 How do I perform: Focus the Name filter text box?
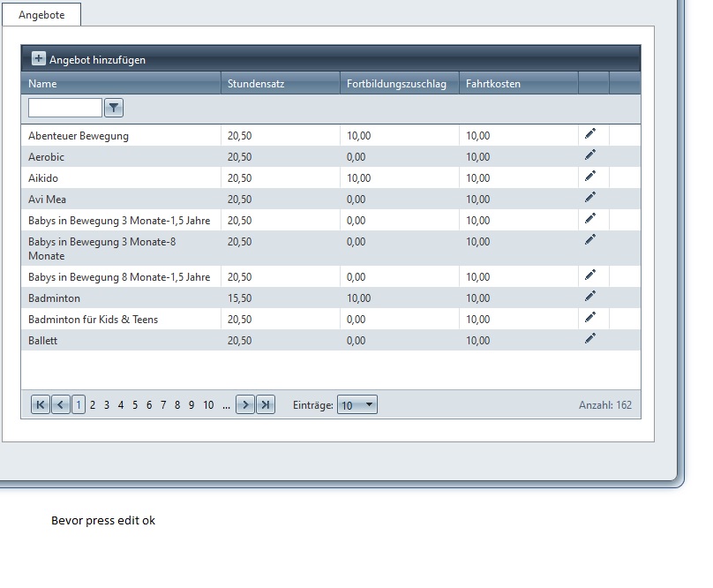(x=65, y=108)
